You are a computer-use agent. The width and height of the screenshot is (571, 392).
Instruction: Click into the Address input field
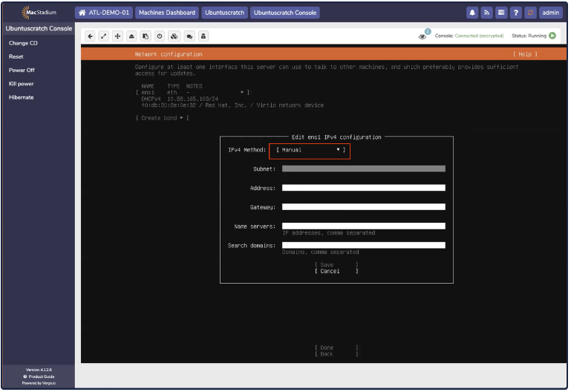point(363,188)
